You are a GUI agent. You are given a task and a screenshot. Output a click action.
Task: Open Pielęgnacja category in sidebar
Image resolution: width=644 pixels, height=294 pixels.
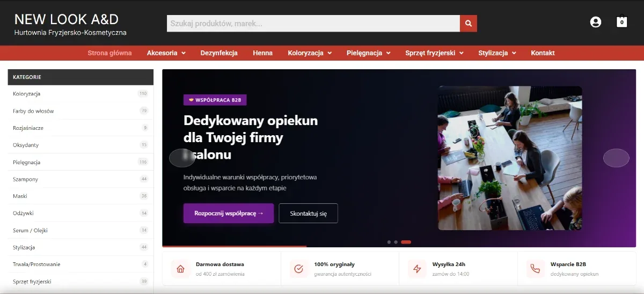(x=27, y=162)
